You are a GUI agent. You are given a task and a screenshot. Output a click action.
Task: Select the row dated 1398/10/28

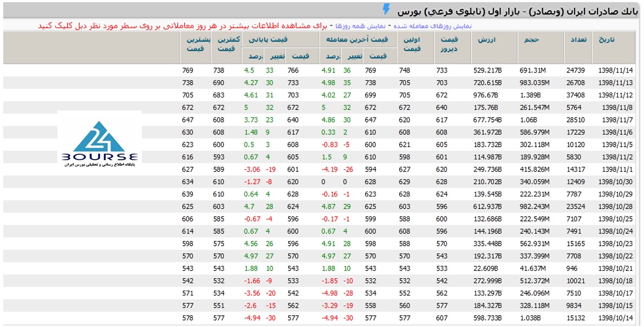(320, 206)
